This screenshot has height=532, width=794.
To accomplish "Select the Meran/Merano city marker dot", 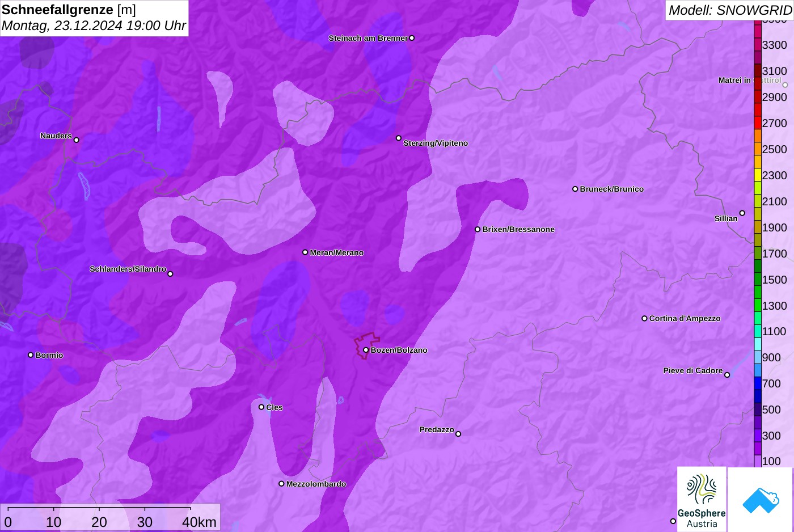I will [305, 252].
